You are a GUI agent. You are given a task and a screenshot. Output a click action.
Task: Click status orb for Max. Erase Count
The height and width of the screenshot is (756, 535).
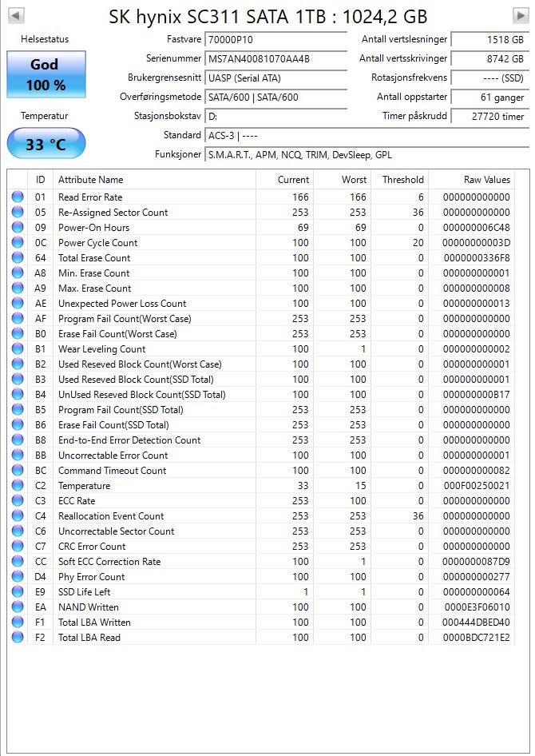coord(18,288)
